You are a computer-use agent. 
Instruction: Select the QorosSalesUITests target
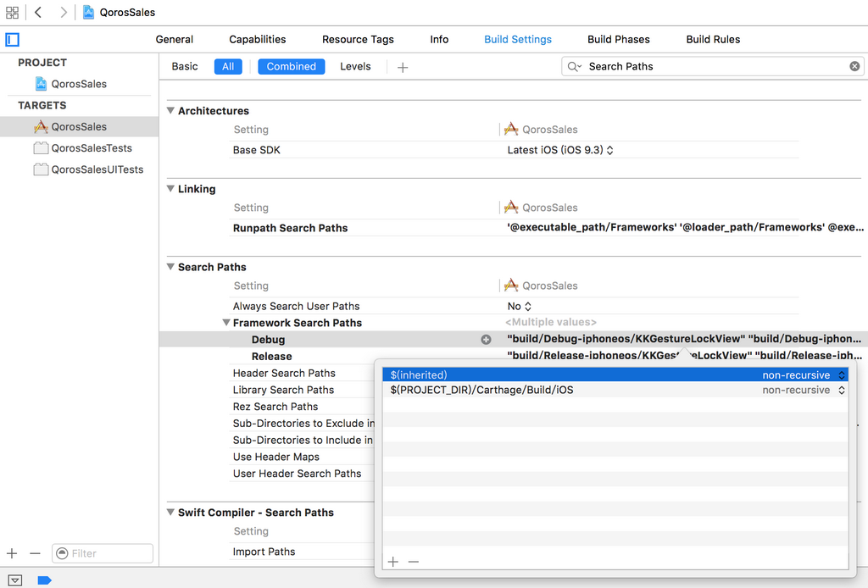(88, 169)
